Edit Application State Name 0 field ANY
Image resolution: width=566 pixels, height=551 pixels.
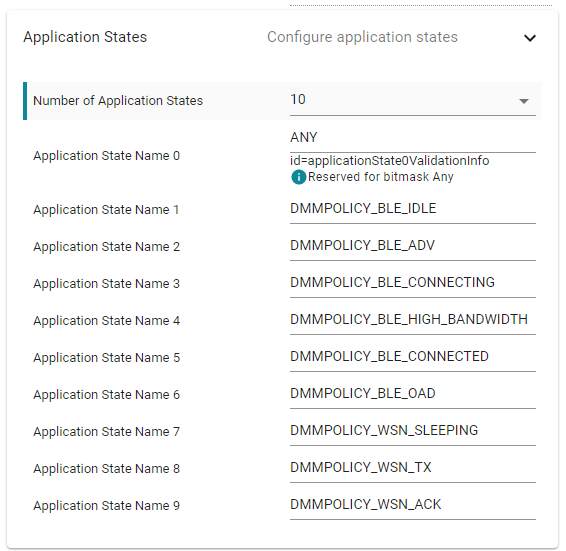pos(413,138)
